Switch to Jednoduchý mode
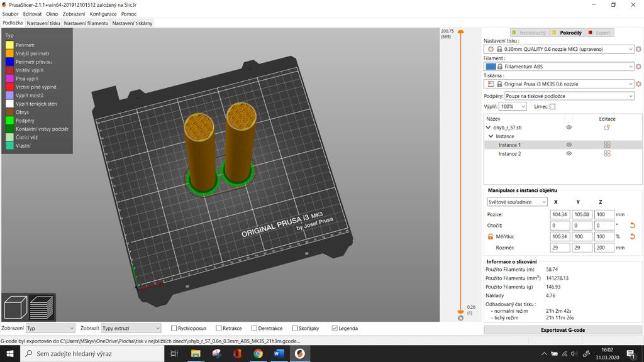 530,33
